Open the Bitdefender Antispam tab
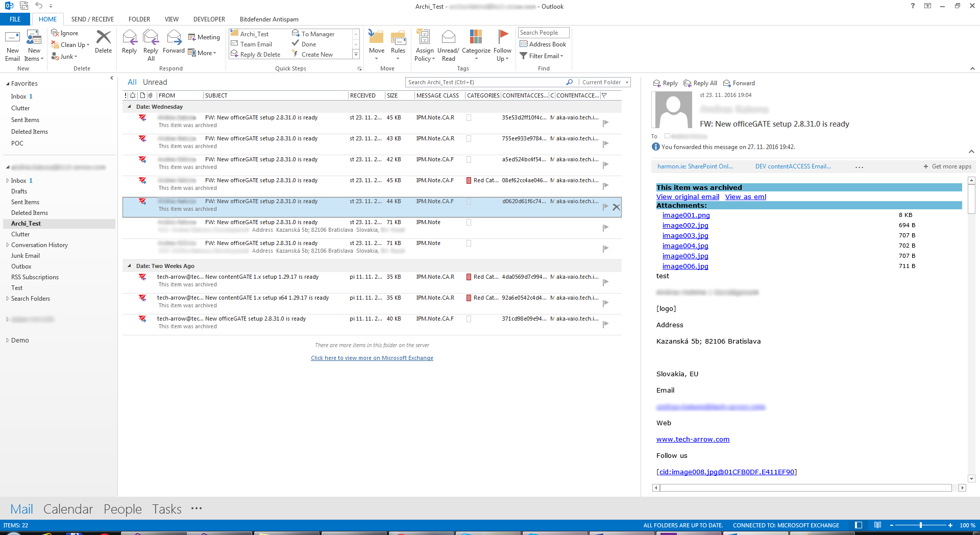The height and width of the screenshot is (535, 980). pyautogui.click(x=269, y=19)
